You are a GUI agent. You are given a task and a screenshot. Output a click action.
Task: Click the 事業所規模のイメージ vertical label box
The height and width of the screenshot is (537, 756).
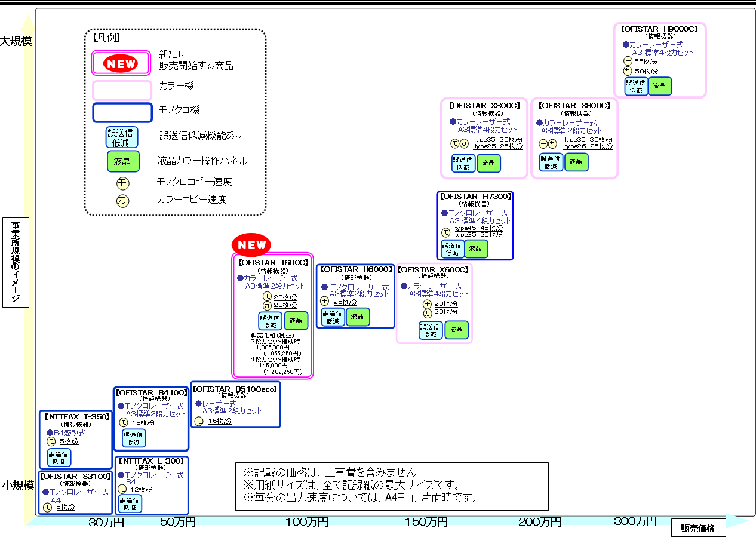pyautogui.click(x=16, y=263)
